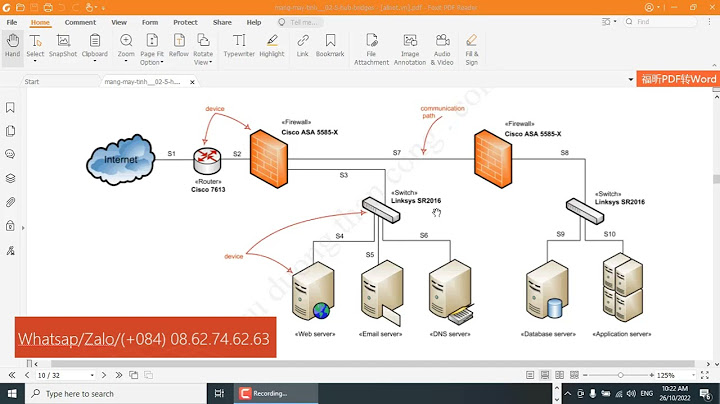
Task: Expand left navigation panel arrow
Action: pyautogui.click(x=23, y=228)
